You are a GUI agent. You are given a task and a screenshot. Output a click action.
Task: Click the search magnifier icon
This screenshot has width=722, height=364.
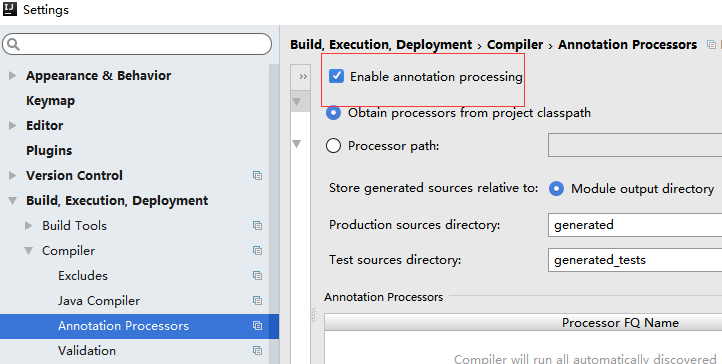coord(13,44)
